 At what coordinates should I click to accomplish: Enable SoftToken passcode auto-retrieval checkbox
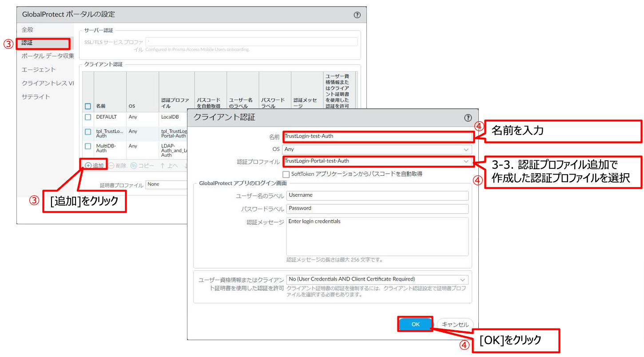coord(286,174)
